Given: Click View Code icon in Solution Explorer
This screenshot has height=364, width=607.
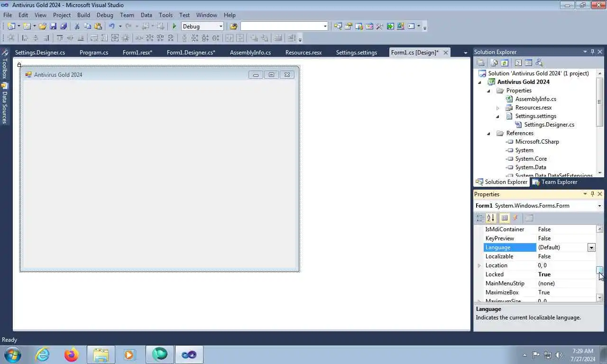Looking at the screenshot, I should pyautogui.click(x=518, y=63).
